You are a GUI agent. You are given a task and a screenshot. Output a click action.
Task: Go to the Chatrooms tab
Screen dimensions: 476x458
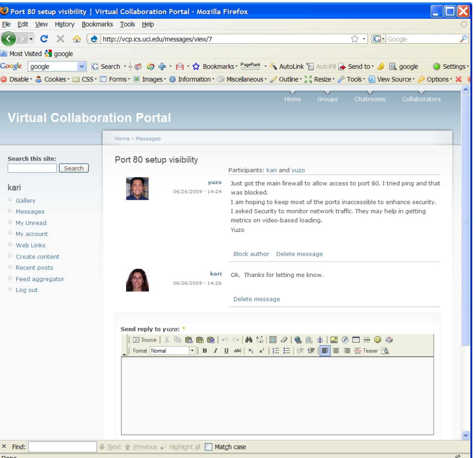click(370, 99)
